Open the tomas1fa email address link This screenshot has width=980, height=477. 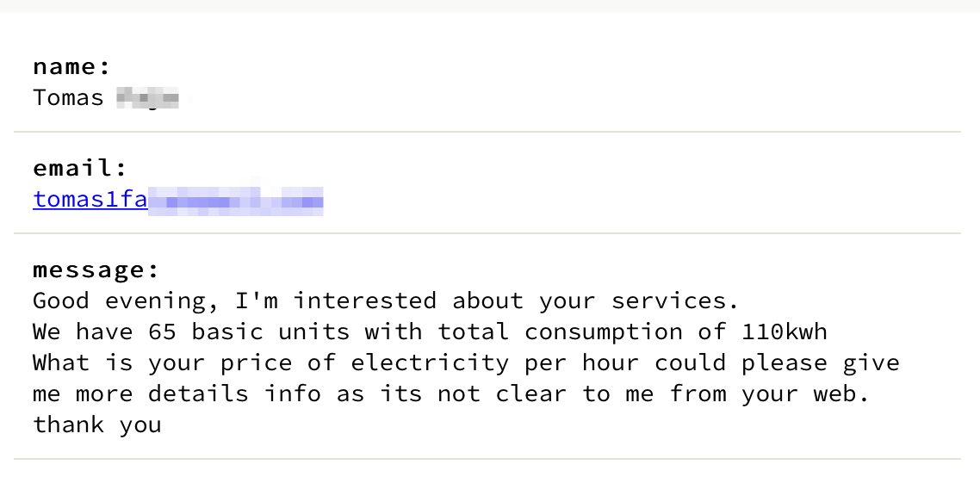click(90, 201)
